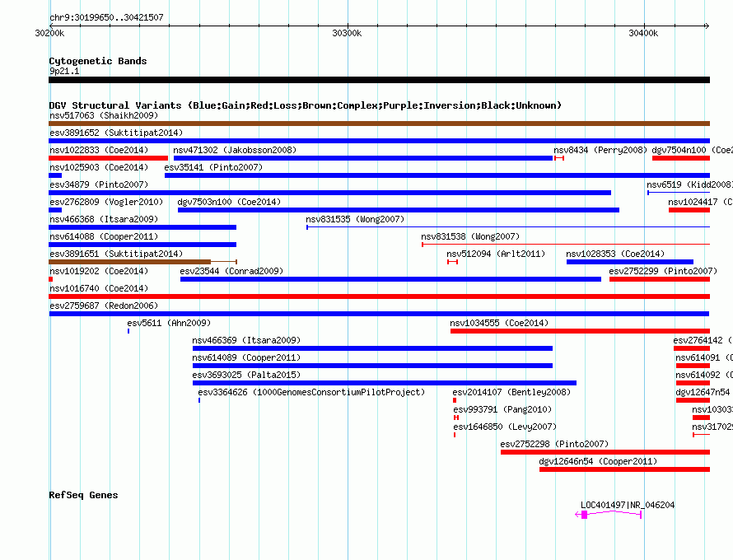Image resolution: width=733 pixels, height=560 pixels.
Task: Select the 9p21.1 band label
Action: click(x=64, y=71)
